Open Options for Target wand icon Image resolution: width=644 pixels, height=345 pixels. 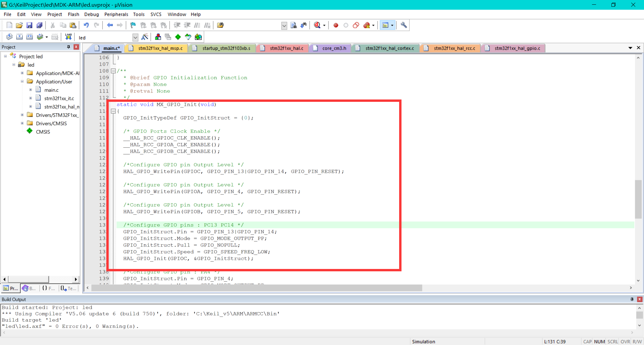145,37
